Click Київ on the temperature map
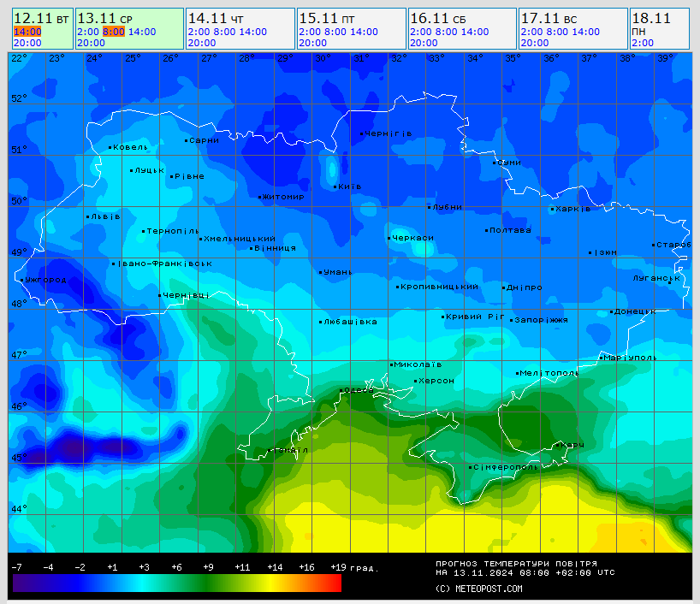Viewport: 700px width, 604px height. click(x=349, y=187)
